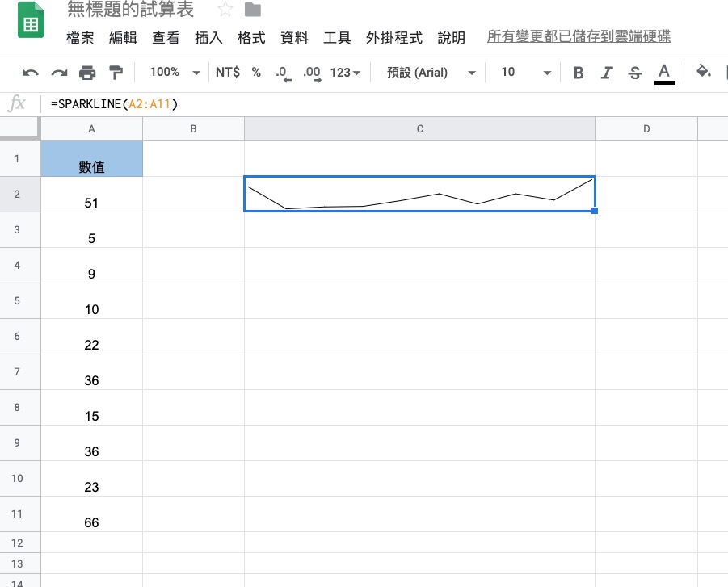Click the 無標題的試算表 title
This screenshot has height=587, width=728.
coord(130,9)
